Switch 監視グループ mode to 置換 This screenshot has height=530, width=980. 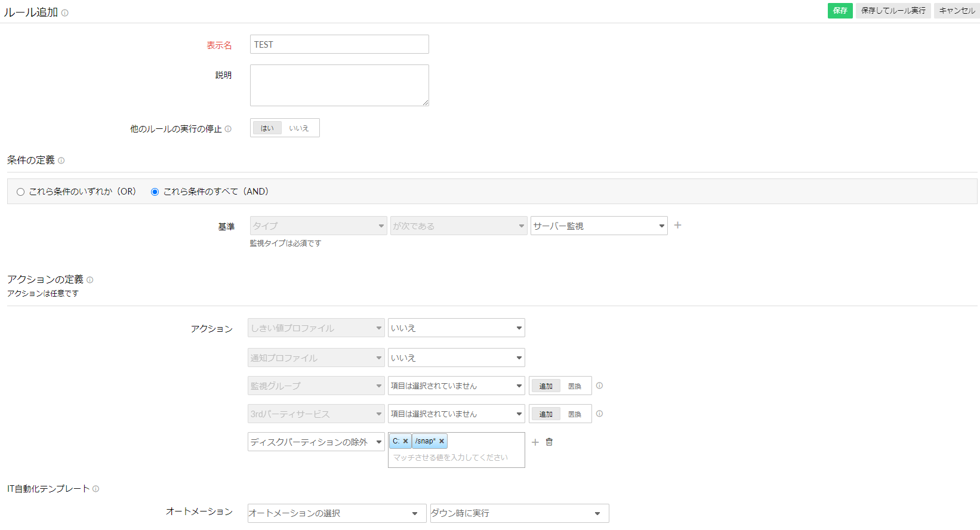[574, 386]
